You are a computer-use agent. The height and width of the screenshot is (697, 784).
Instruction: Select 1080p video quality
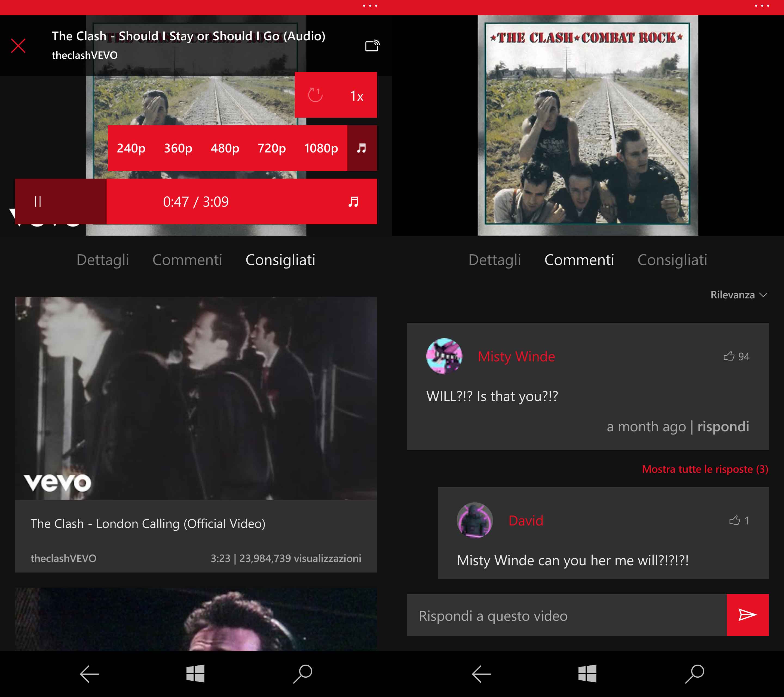tap(321, 148)
